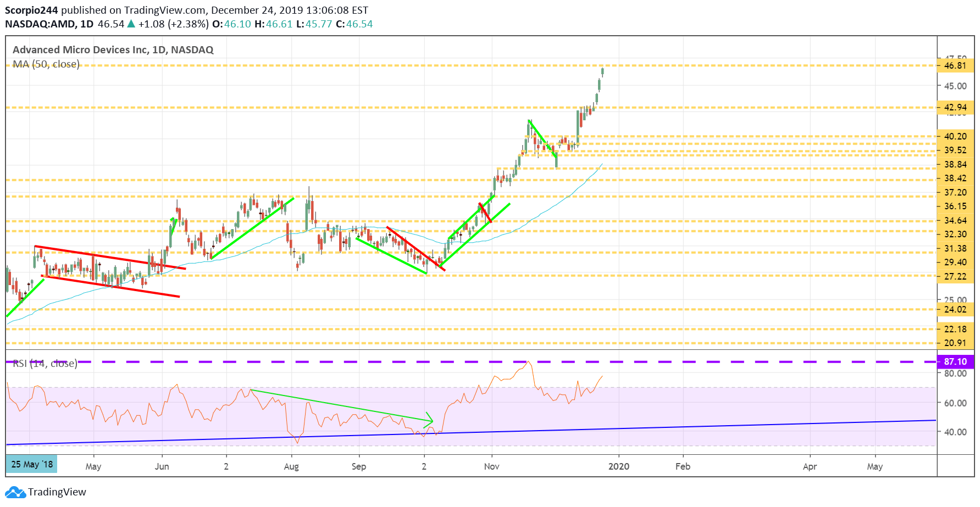This screenshot has height=507, width=980.
Task: Select the 38.84 price level label
Action: 955,165
